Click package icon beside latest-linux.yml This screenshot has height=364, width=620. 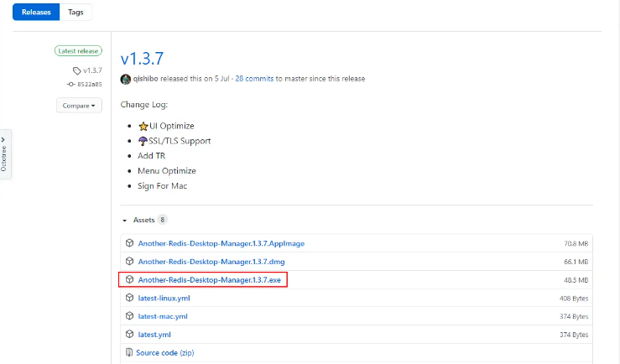[129, 298]
